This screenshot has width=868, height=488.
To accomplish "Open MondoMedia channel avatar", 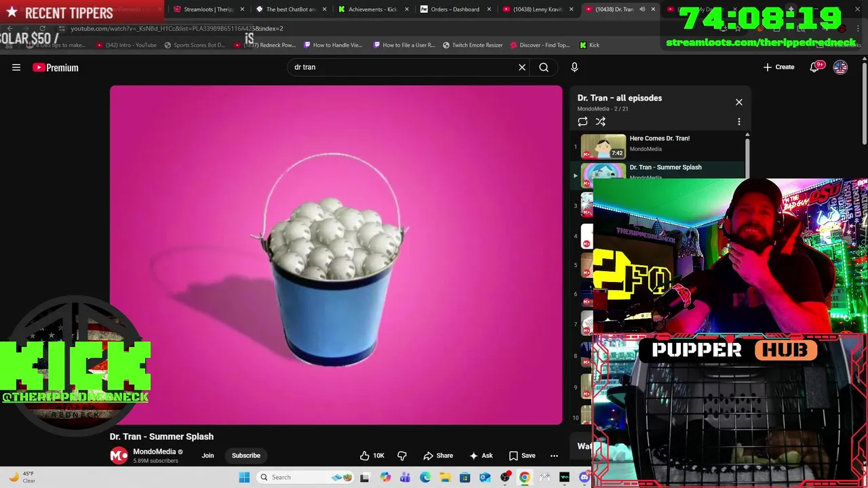I will coord(119,455).
